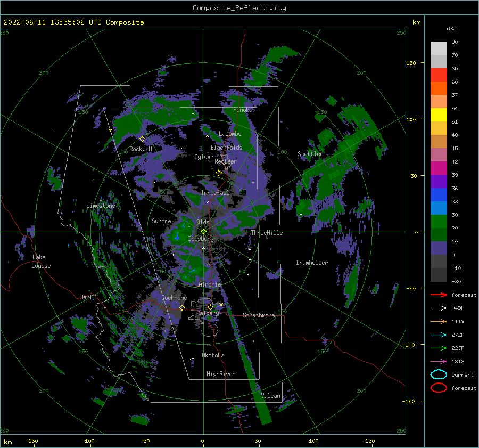
Task: Select the magenta 39-42 dBZ swatch
Action: point(439,168)
